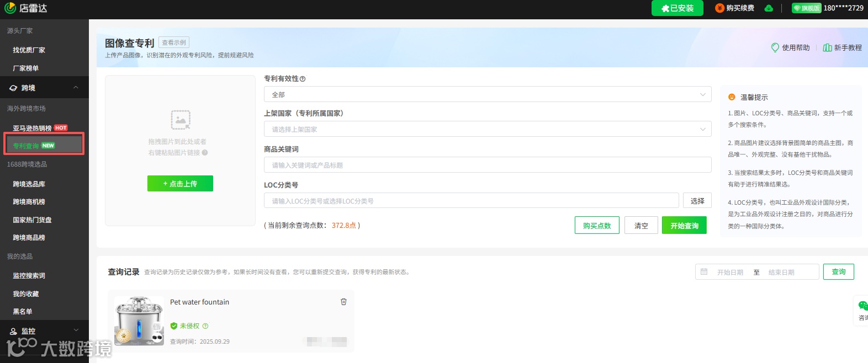This screenshot has height=363, width=868.
Task: Open 厂家榜单 sidebar item
Action: click(26, 68)
